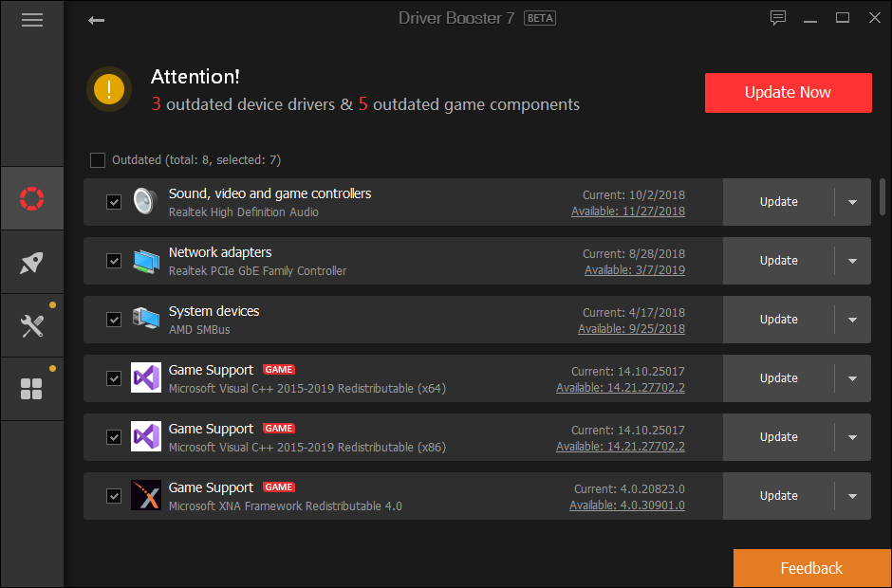Uncheck AMD SMBus driver
This screenshot has height=588, width=892.
[114, 320]
